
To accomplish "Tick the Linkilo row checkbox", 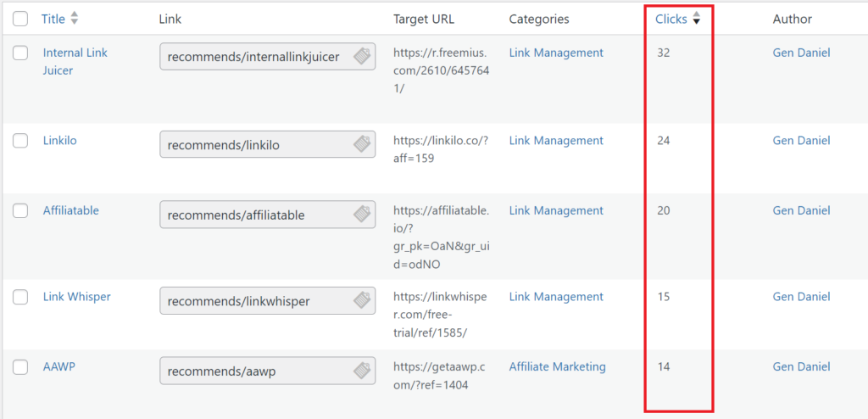I will pos(20,141).
